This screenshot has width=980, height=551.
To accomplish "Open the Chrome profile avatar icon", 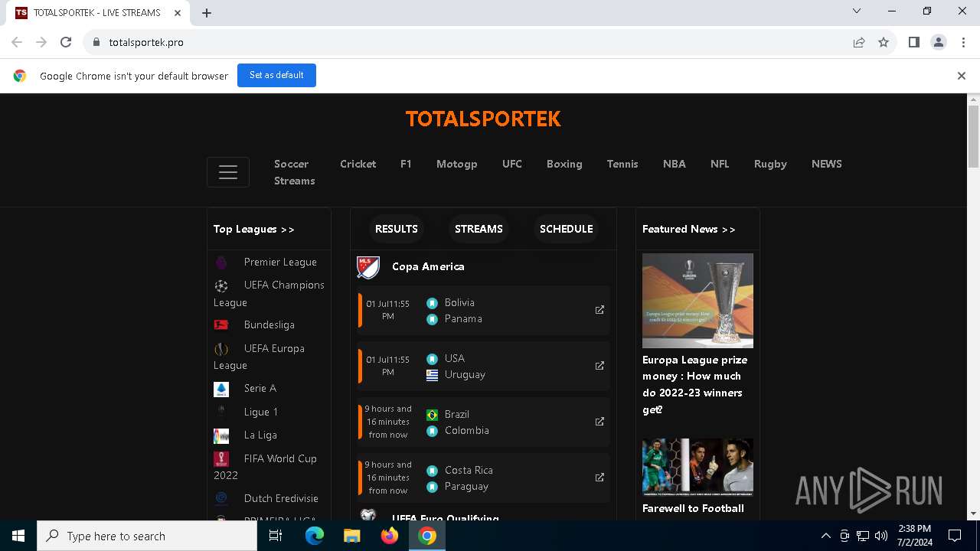I will pos(939,42).
